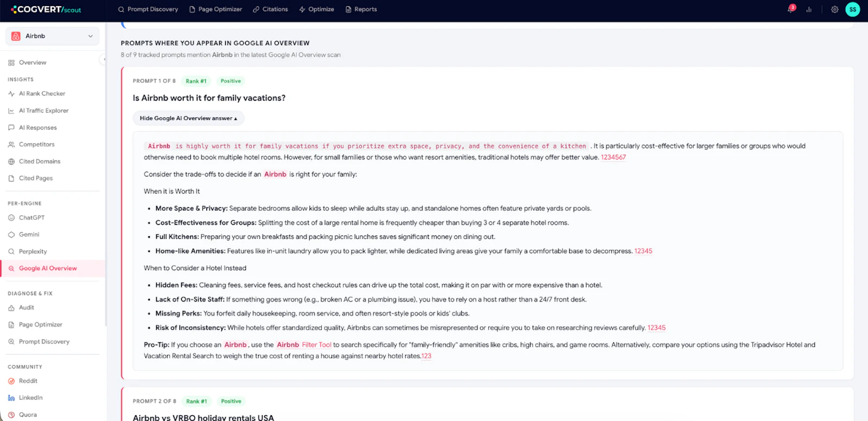Open citation 1234567 link
This screenshot has height=421, width=868.
[614, 157]
